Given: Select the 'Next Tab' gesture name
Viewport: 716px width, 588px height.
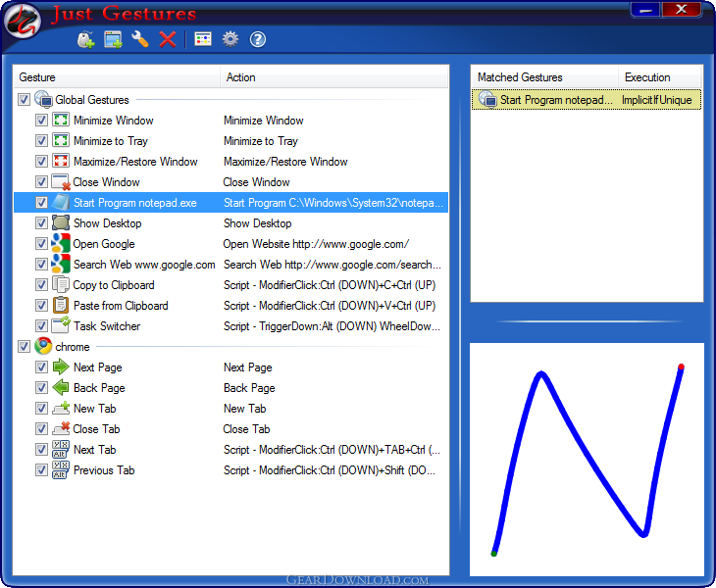Looking at the screenshot, I should [95, 449].
